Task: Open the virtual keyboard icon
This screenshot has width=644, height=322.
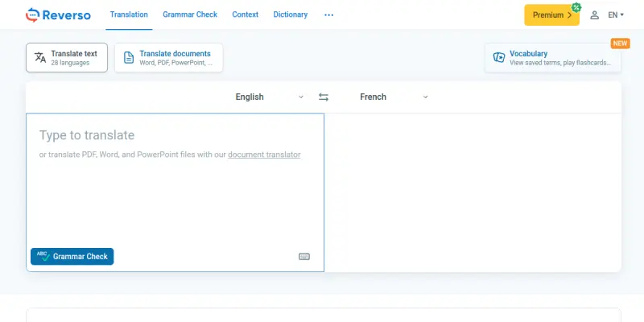Action: (304, 257)
